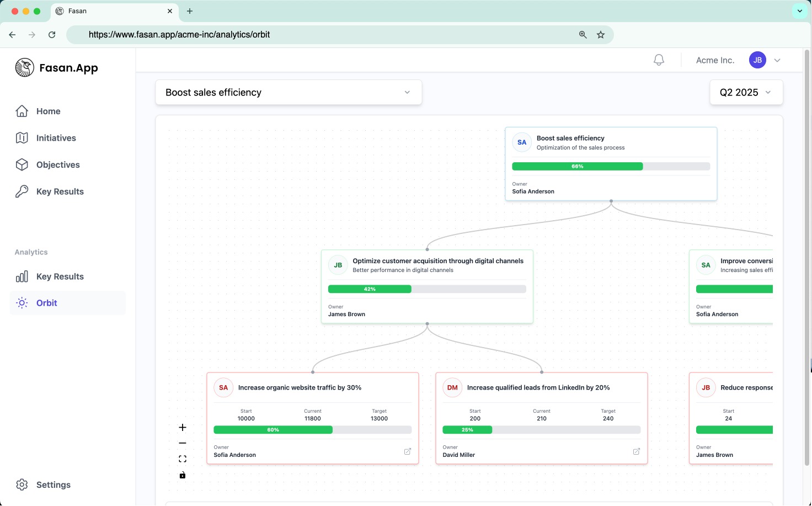812x506 pixels.
Task: Click Current value 11800
Action: (x=313, y=419)
